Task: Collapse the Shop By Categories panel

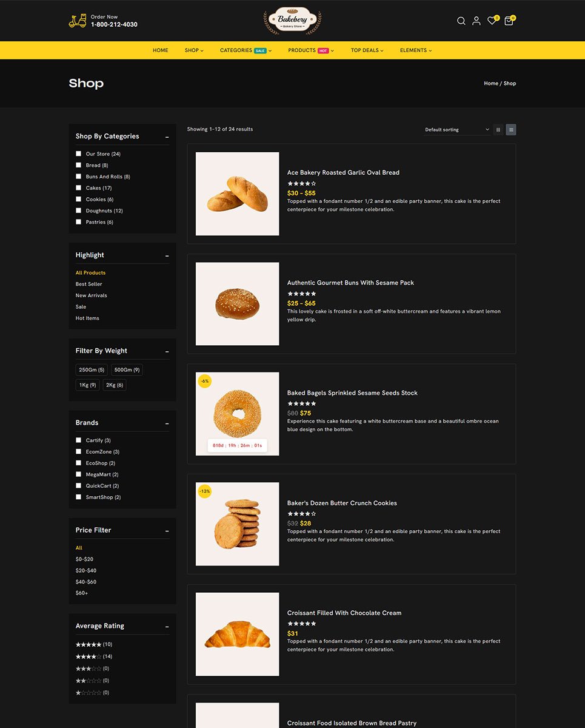Action: click(x=167, y=137)
